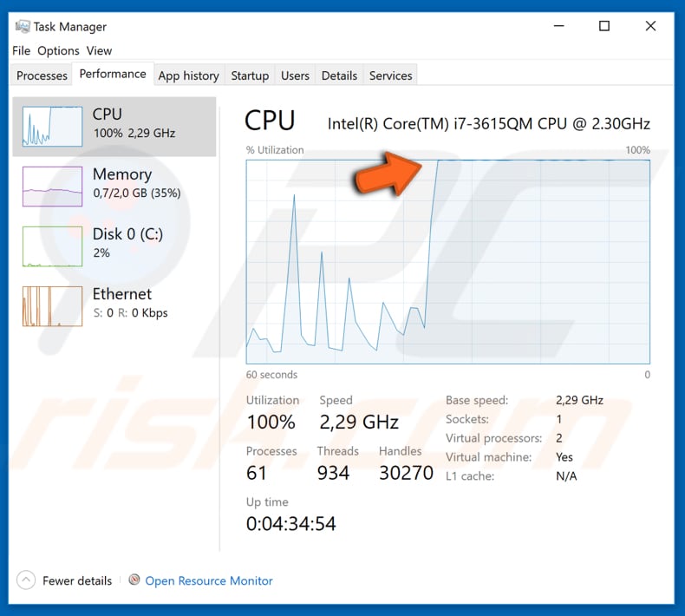Screen dimensions: 685x616
Task: Select the CPU mini graph thumbnail
Action: [x=52, y=127]
